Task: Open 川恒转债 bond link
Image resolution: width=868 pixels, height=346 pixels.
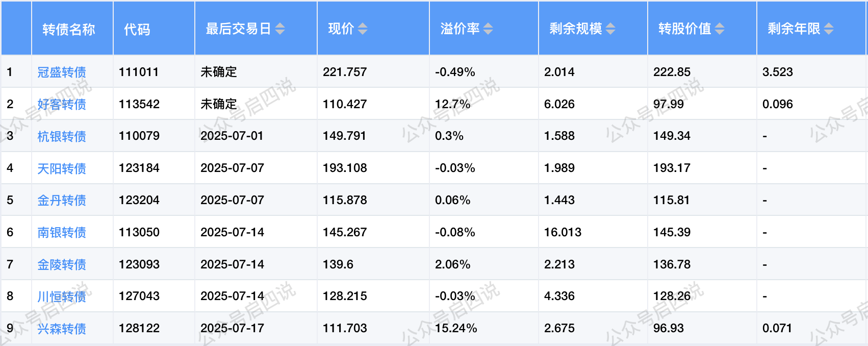Action: coord(62,296)
